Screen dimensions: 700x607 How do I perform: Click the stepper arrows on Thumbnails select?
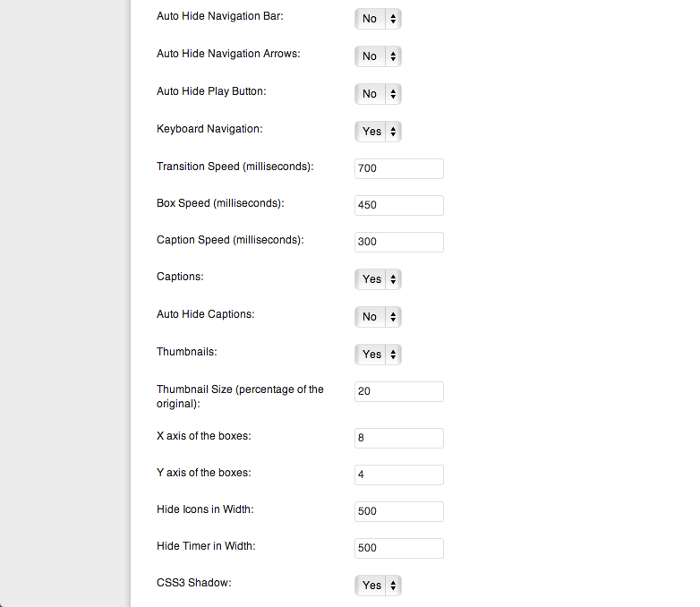393,355
